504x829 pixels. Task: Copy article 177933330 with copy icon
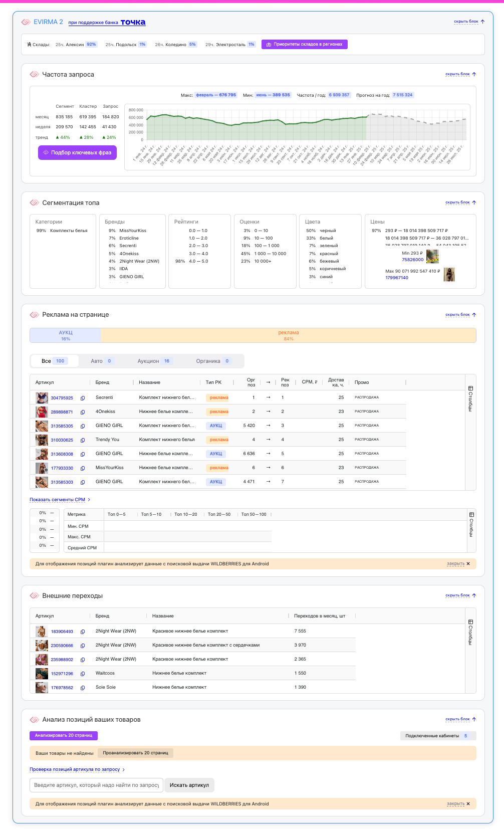(83, 468)
